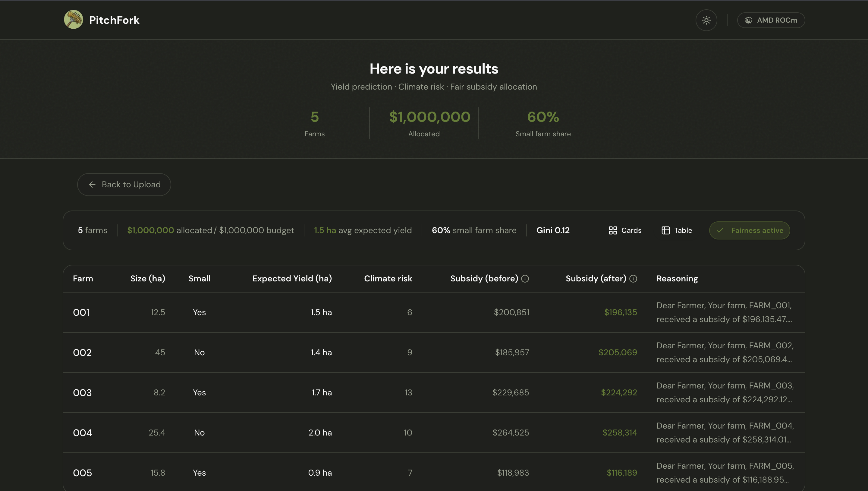
Task: Expand FARM_001 reasoning text
Action: click(x=724, y=312)
